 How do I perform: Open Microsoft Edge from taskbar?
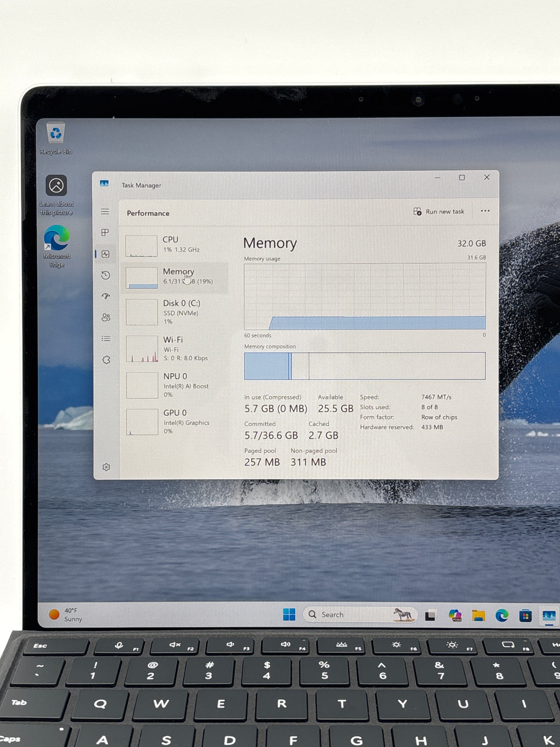point(502,616)
